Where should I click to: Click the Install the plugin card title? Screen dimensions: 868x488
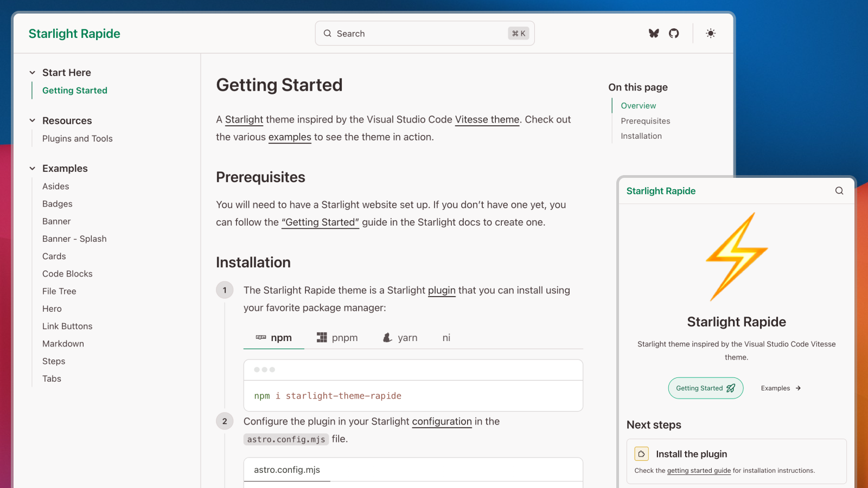coord(692,454)
